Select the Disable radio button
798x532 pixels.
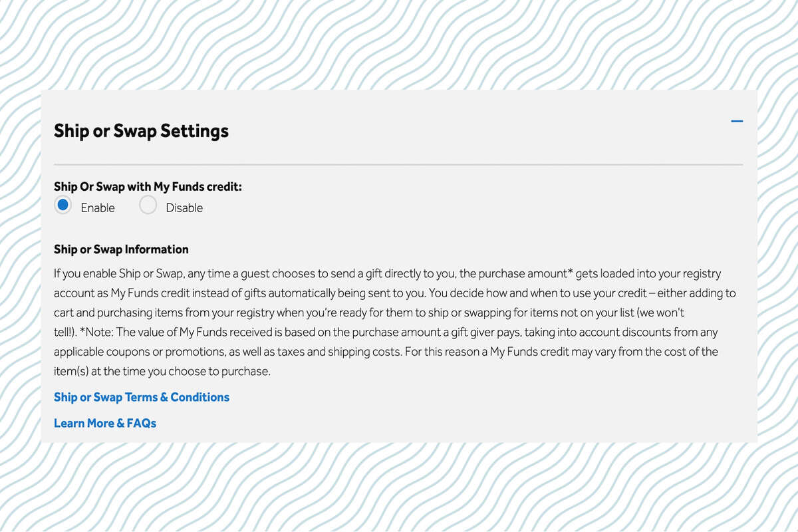pos(148,205)
